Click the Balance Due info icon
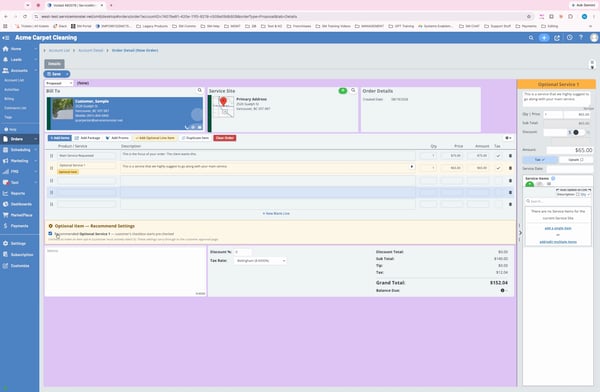This screenshot has height=392, width=600. [502, 291]
